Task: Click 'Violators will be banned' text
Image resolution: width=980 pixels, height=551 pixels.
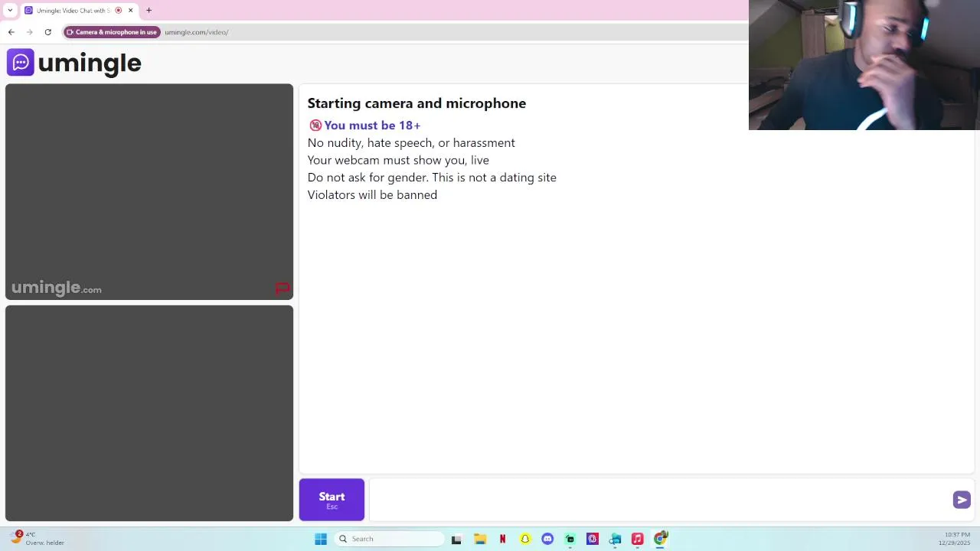Action: point(372,194)
